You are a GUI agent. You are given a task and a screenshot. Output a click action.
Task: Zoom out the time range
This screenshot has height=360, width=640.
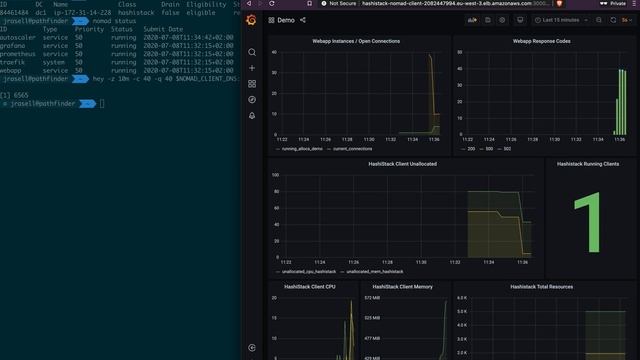point(599,20)
